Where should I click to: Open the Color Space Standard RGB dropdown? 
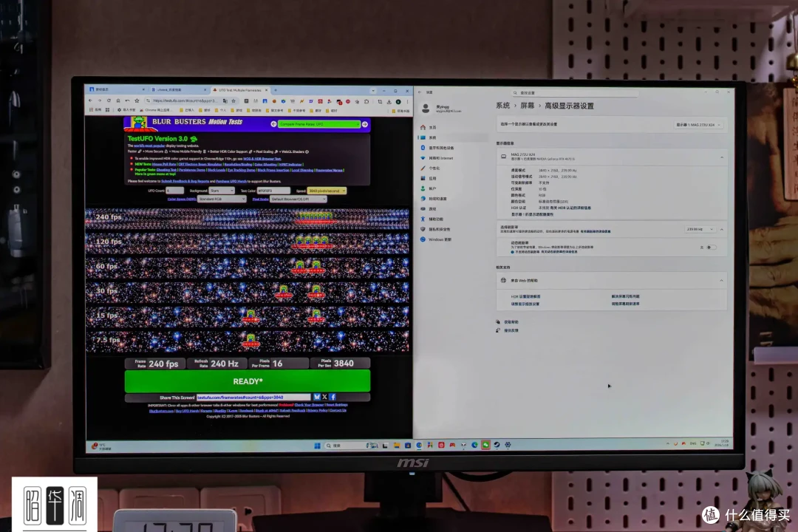point(222,199)
